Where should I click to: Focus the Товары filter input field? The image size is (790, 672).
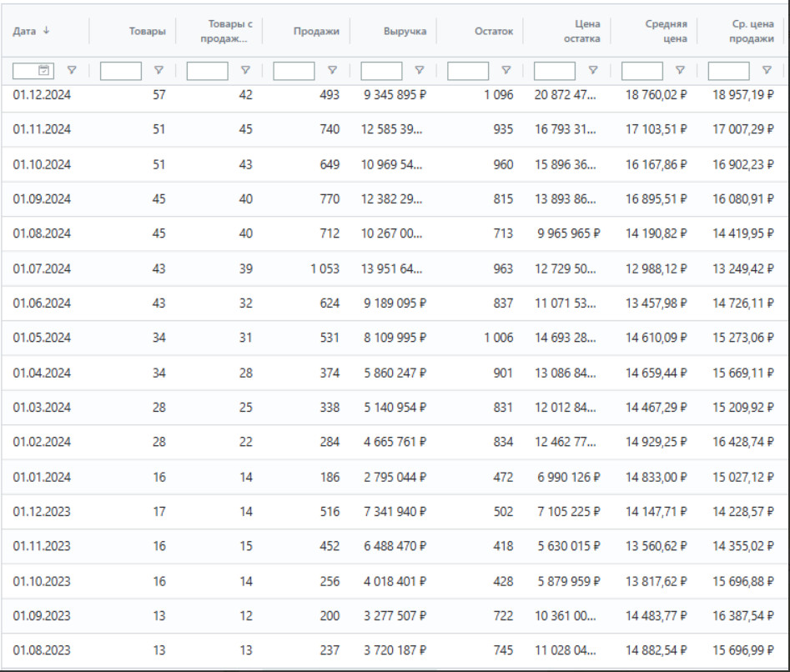(121, 71)
